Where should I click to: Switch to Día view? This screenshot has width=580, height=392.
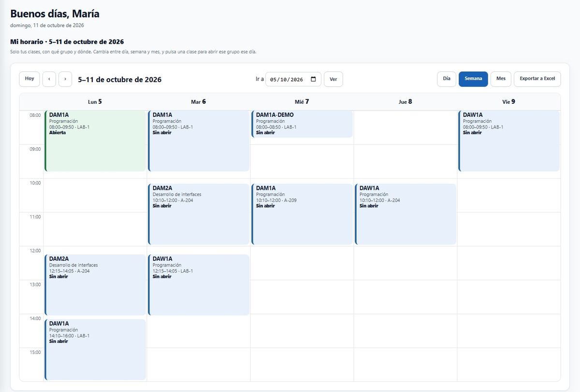[x=447, y=79]
